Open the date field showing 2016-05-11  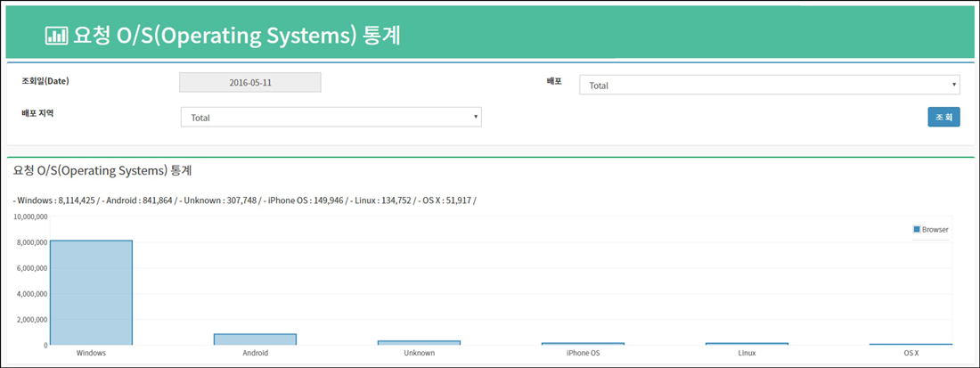[x=250, y=83]
